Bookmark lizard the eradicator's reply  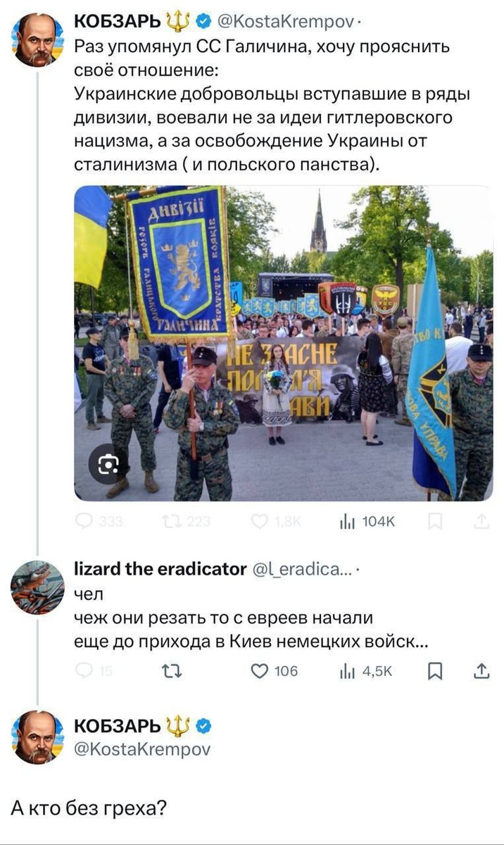point(436,671)
